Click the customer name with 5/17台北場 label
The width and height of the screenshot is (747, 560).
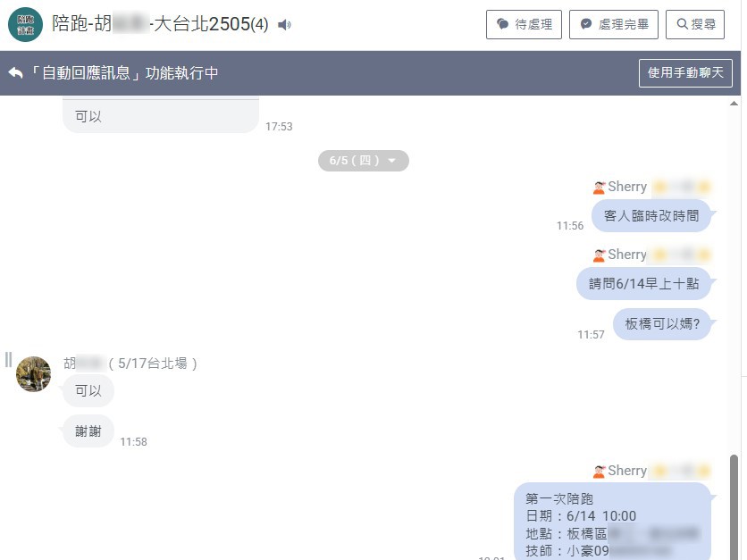pos(130,364)
